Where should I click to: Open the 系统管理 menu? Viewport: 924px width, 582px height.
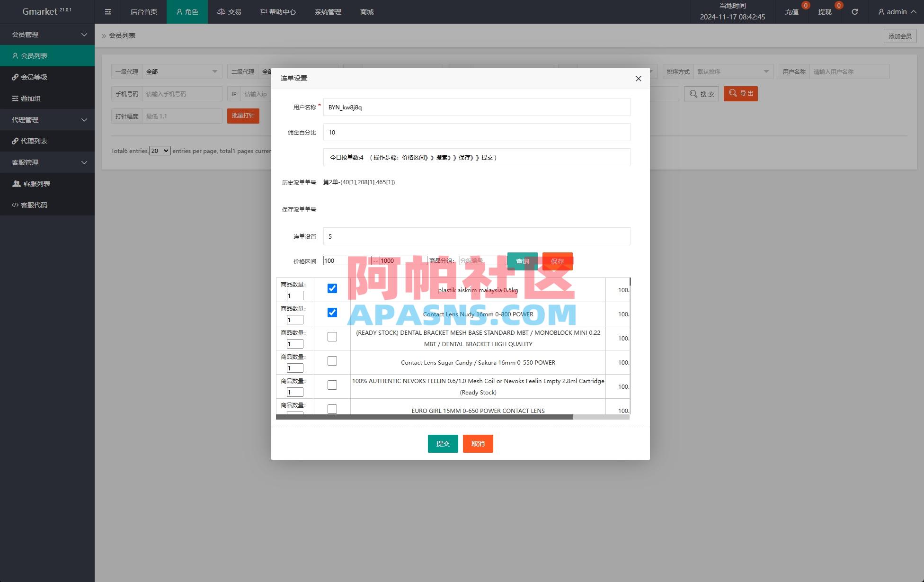[x=327, y=11]
